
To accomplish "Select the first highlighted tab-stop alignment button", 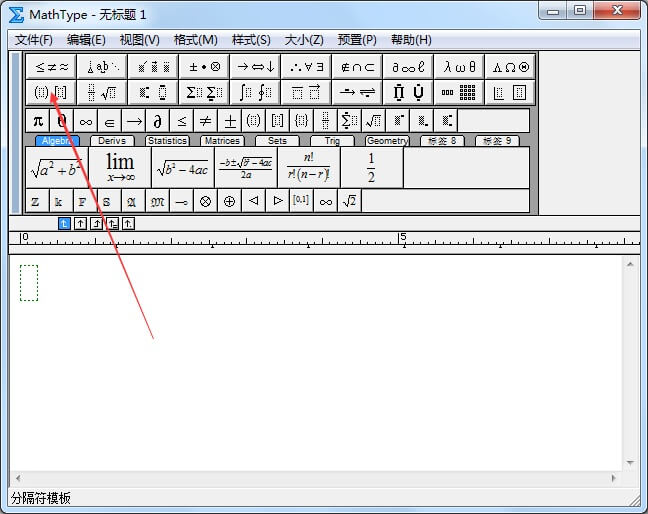I will point(64,224).
